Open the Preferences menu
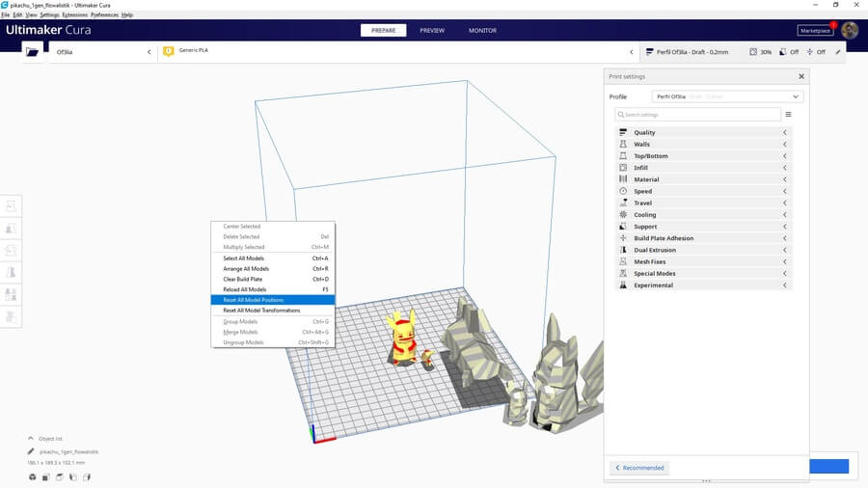 coord(104,14)
